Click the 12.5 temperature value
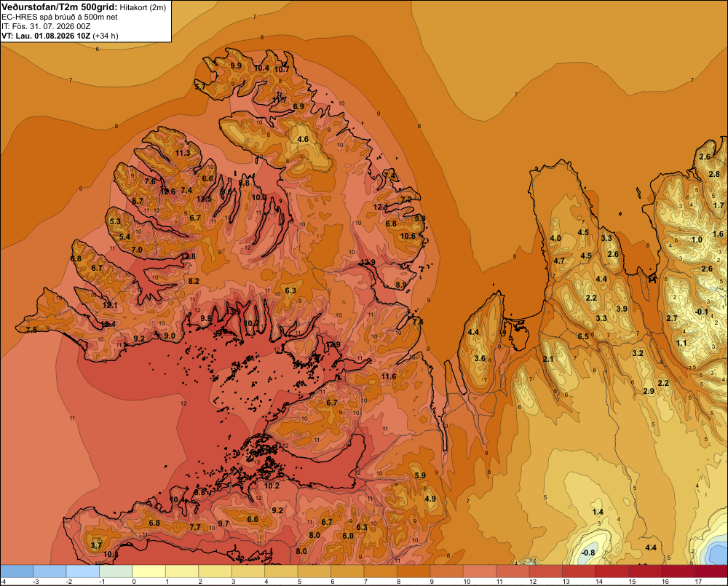 coord(204,199)
